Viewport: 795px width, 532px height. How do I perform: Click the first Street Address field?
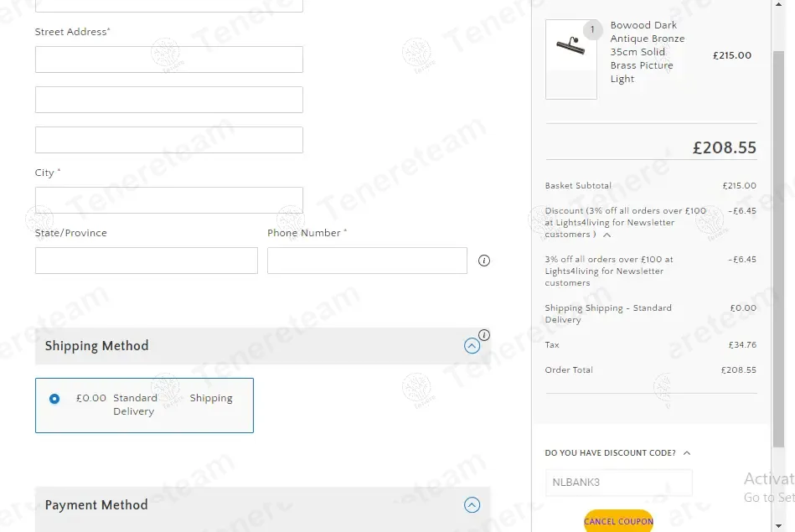(x=168, y=59)
